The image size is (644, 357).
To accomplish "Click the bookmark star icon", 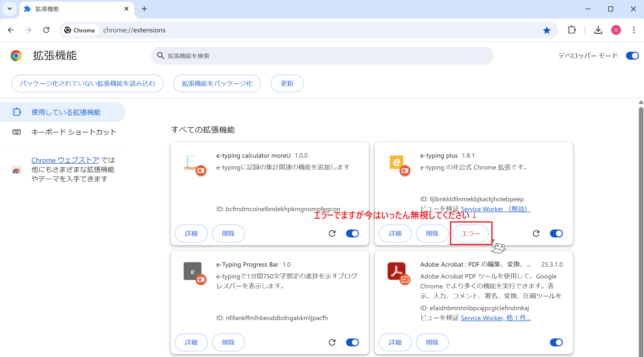I will 546,30.
